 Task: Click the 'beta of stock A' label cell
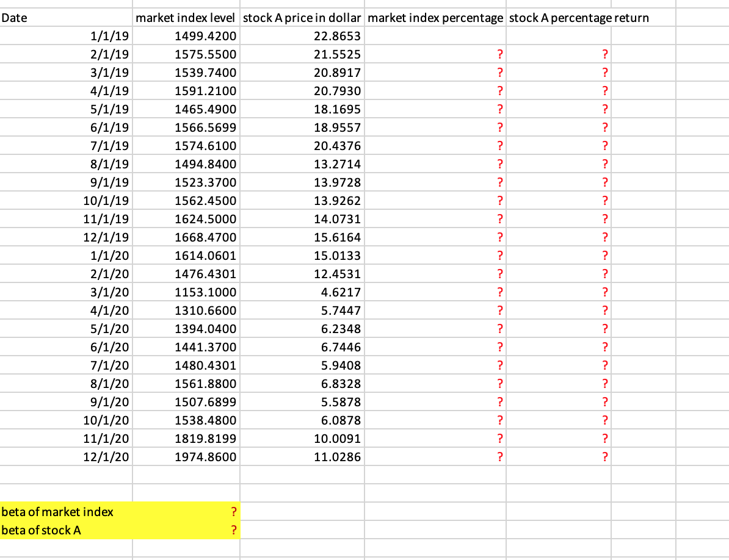[66, 530]
